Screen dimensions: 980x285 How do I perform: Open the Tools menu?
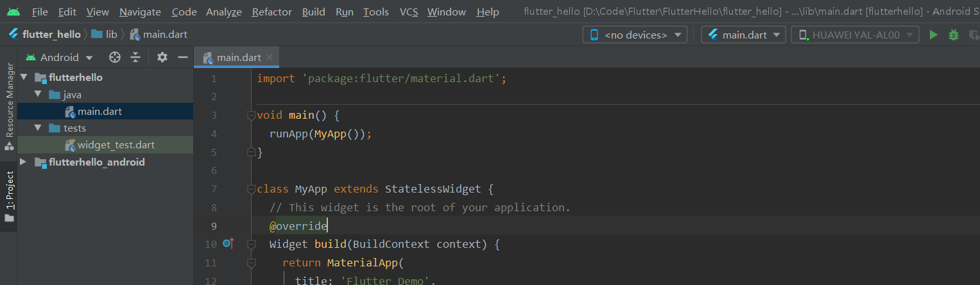tap(376, 12)
